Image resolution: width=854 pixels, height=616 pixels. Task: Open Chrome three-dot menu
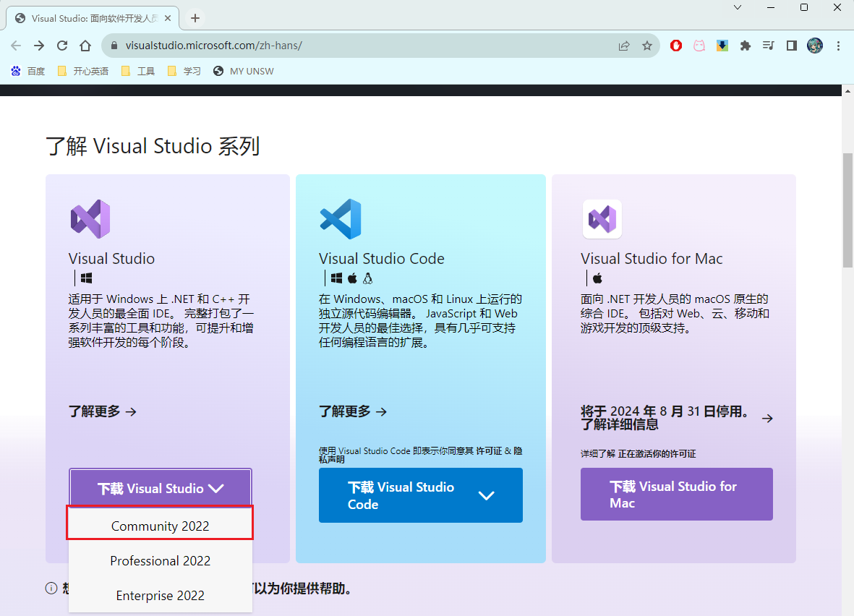pyautogui.click(x=838, y=46)
